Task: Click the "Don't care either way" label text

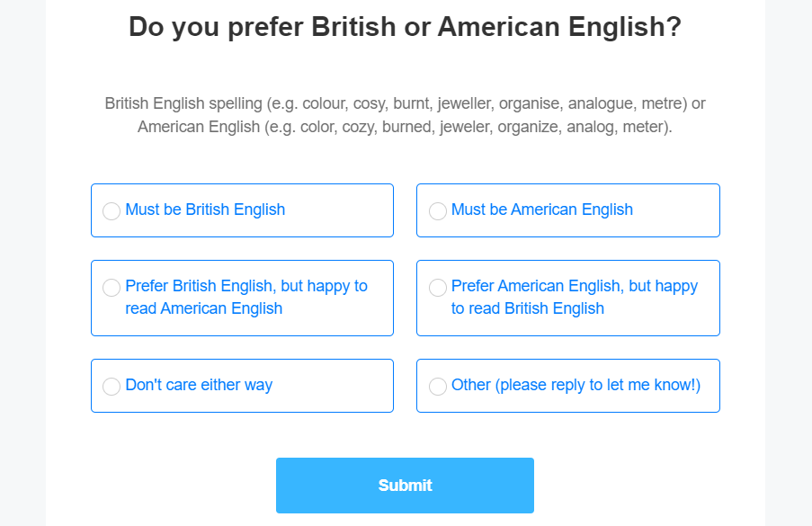Action: (x=199, y=385)
